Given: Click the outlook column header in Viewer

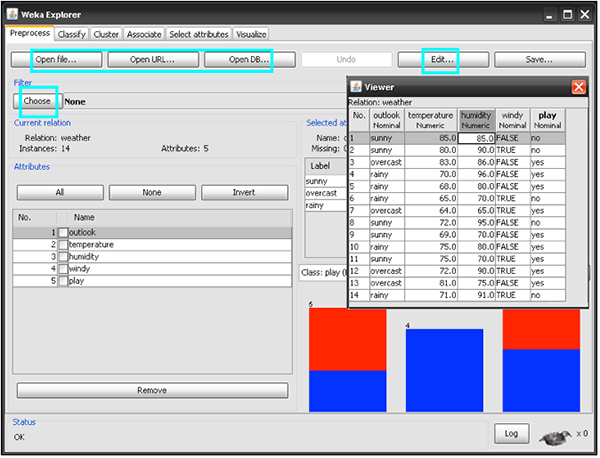Looking at the screenshot, I should click(x=387, y=120).
